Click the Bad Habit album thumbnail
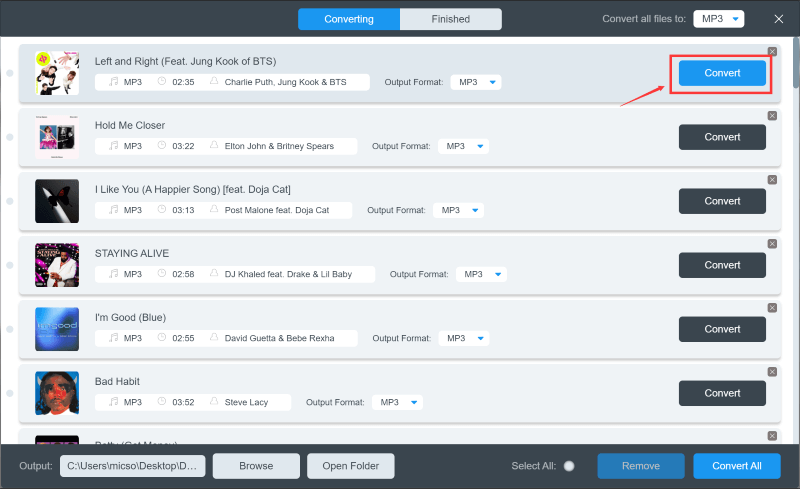The width and height of the screenshot is (800, 489). (57, 393)
